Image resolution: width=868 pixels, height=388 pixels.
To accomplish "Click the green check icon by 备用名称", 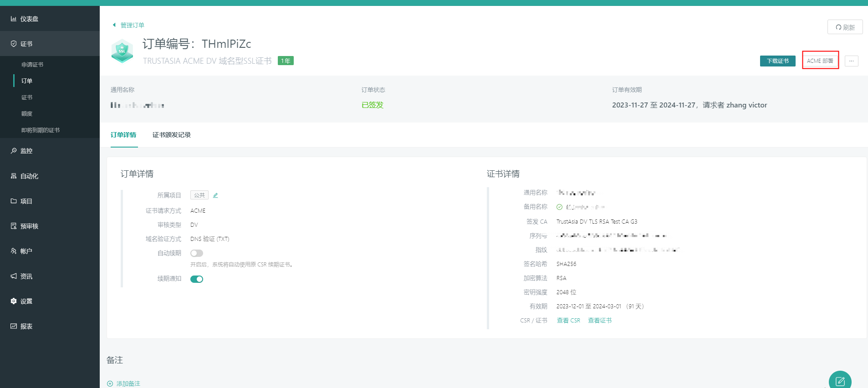I will (559, 207).
